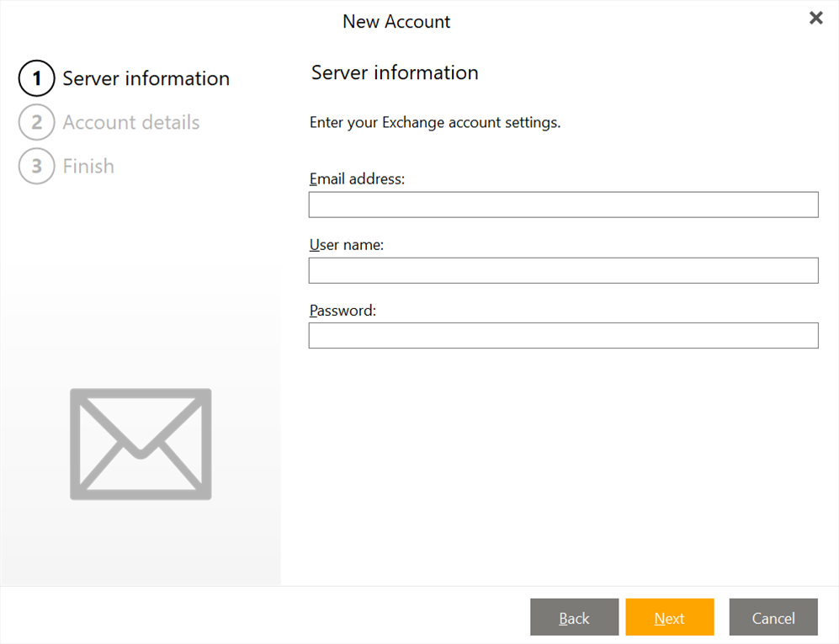
Task: Click the step 3 circle icon
Action: point(36,167)
